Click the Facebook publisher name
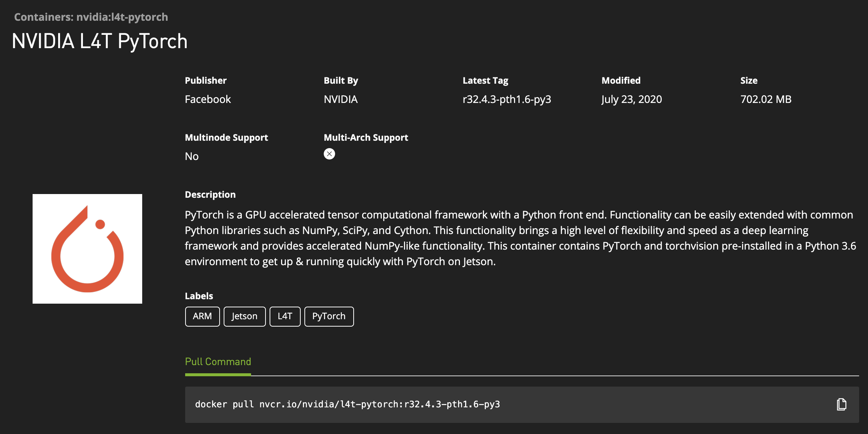 [x=208, y=99]
